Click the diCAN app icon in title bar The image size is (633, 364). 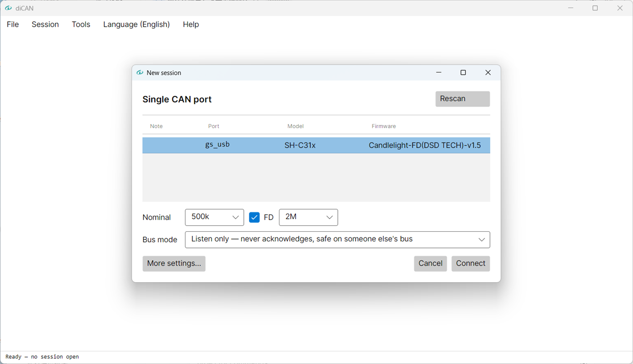point(8,8)
